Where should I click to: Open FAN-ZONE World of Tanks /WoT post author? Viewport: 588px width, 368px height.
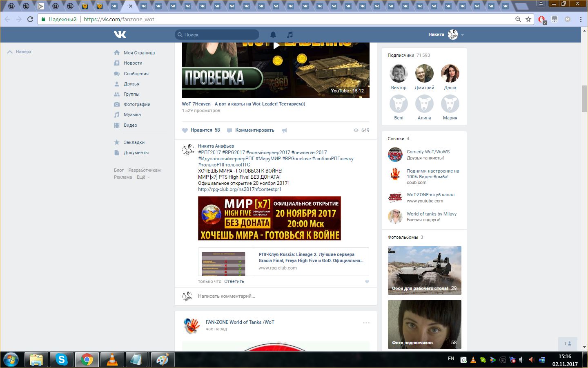click(x=240, y=322)
